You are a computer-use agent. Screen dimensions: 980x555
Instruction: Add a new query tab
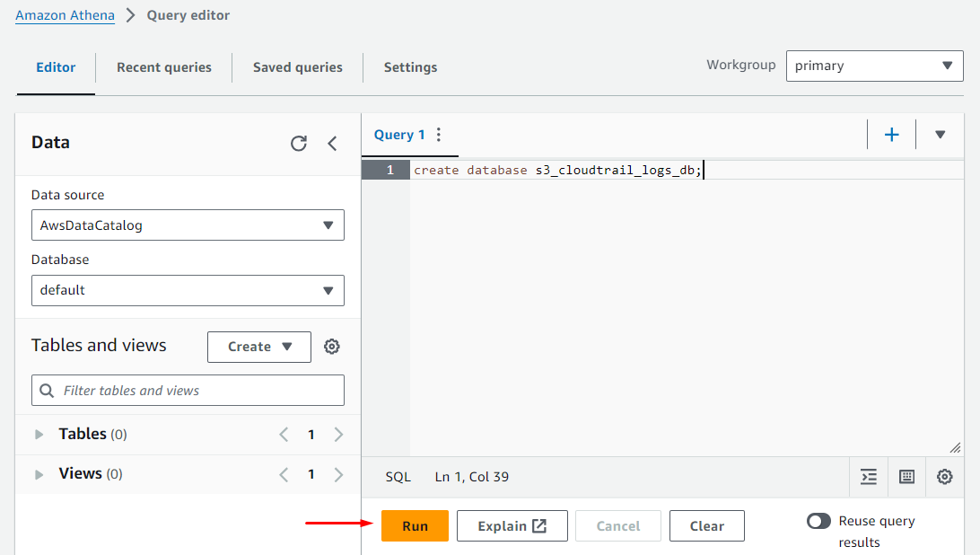[891, 135]
